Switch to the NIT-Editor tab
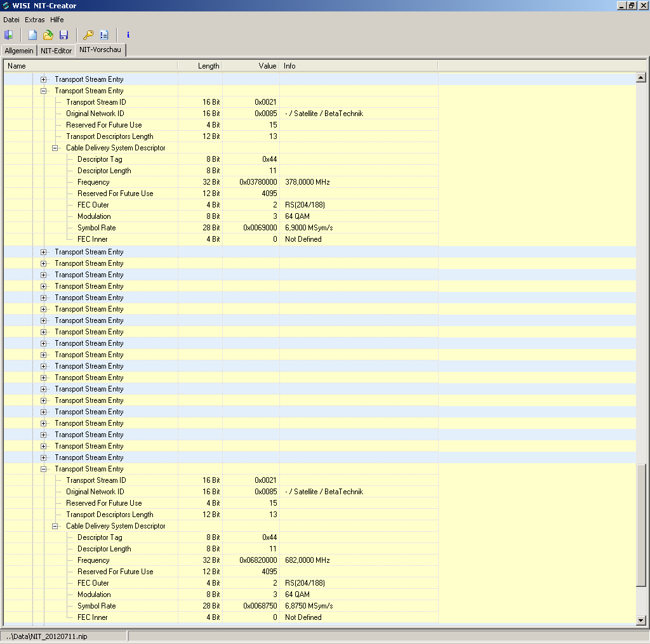The height and width of the screenshot is (644, 650). click(56, 51)
